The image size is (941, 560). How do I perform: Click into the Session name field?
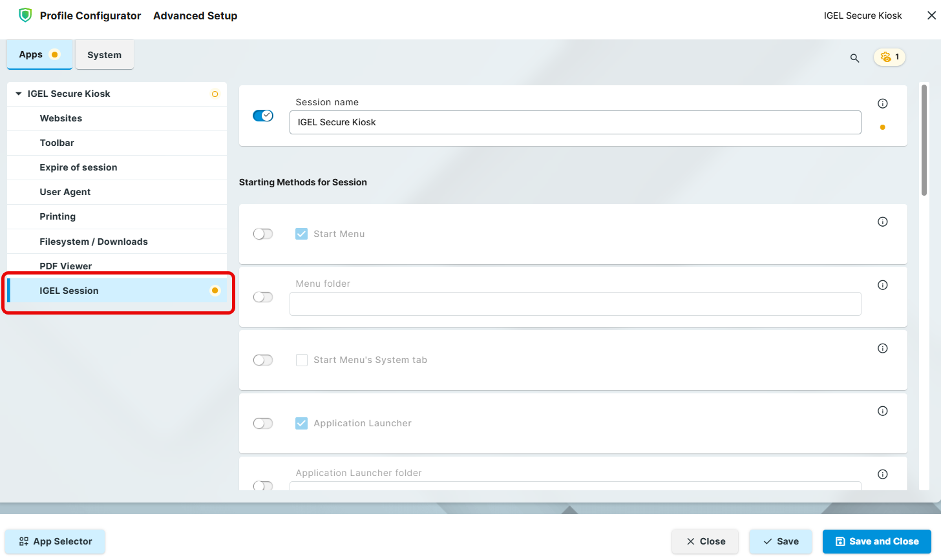(x=575, y=122)
